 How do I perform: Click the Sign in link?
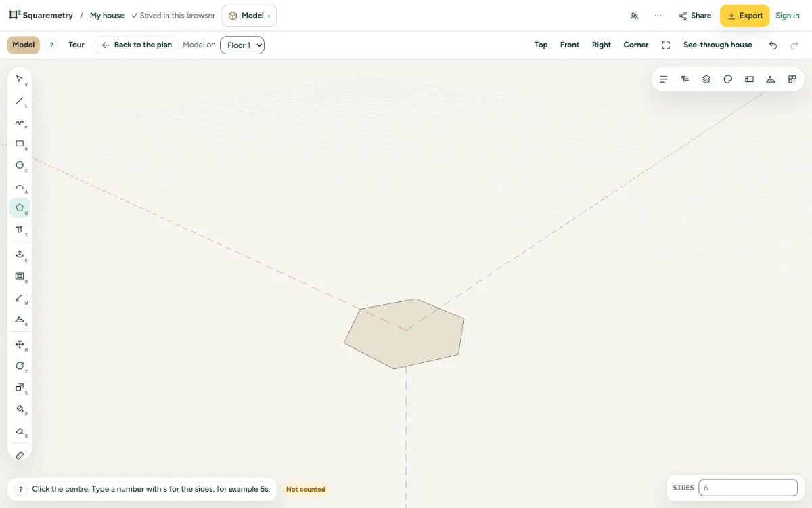point(788,16)
